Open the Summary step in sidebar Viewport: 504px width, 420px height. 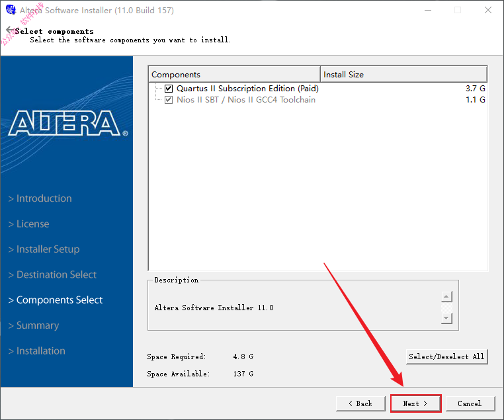coord(34,325)
